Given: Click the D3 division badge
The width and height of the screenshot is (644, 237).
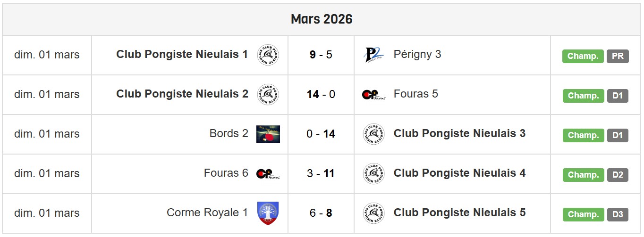Looking at the screenshot, I should tap(618, 215).
